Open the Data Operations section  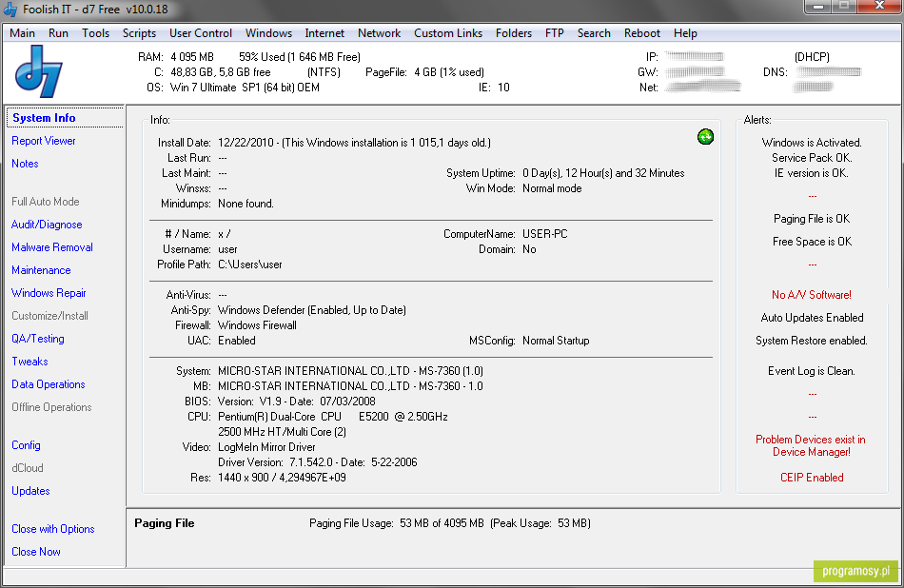(48, 384)
